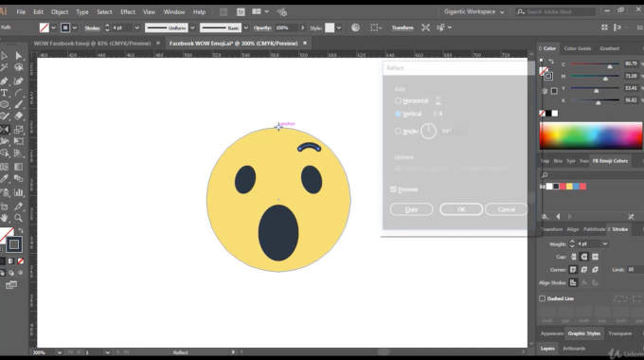Viewport: 644px width, 360px height.
Task: Choose Vertical axis in Reflect dialog
Action: pyautogui.click(x=398, y=114)
